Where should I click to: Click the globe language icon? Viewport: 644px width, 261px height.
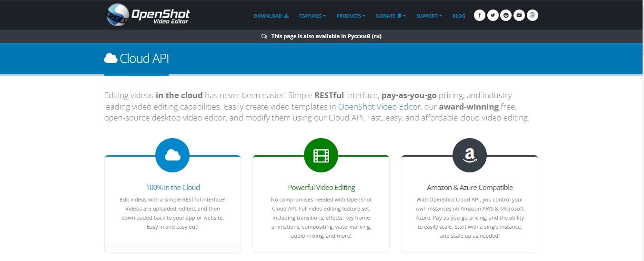pyautogui.click(x=533, y=16)
